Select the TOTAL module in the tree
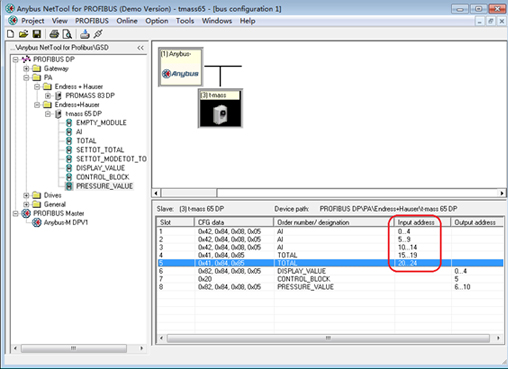508x369 pixels. point(86,141)
